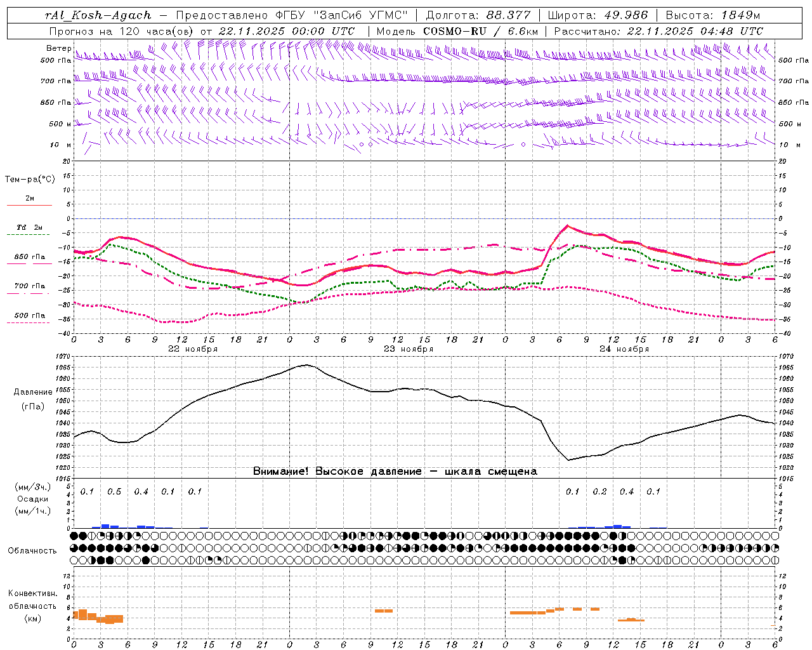Click the 23 ноября date label

pyautogui.click(x=409, y=348)
